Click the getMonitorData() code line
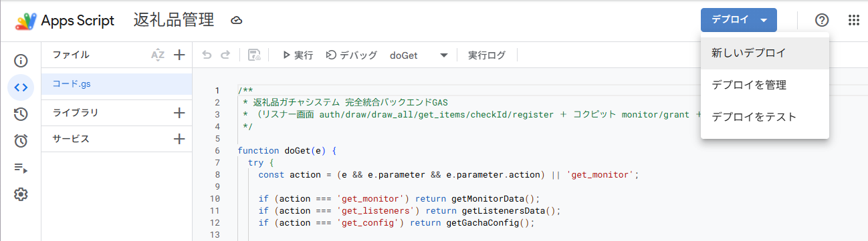The image size is (868, 241). tap(399, 198)
